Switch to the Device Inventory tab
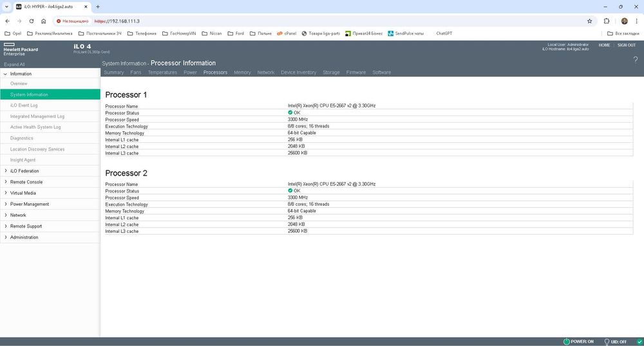 (299, 73)
